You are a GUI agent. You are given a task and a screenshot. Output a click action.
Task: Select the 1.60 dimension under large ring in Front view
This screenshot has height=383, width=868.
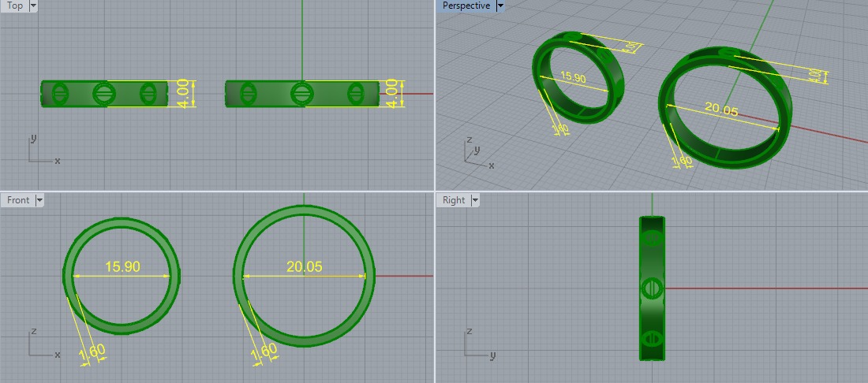coord(264,354)
